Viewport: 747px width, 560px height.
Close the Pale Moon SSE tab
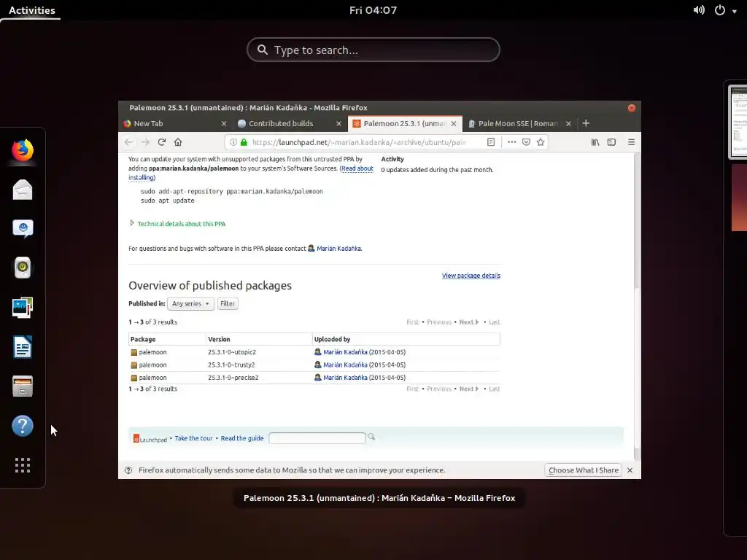tap(568, 123)
